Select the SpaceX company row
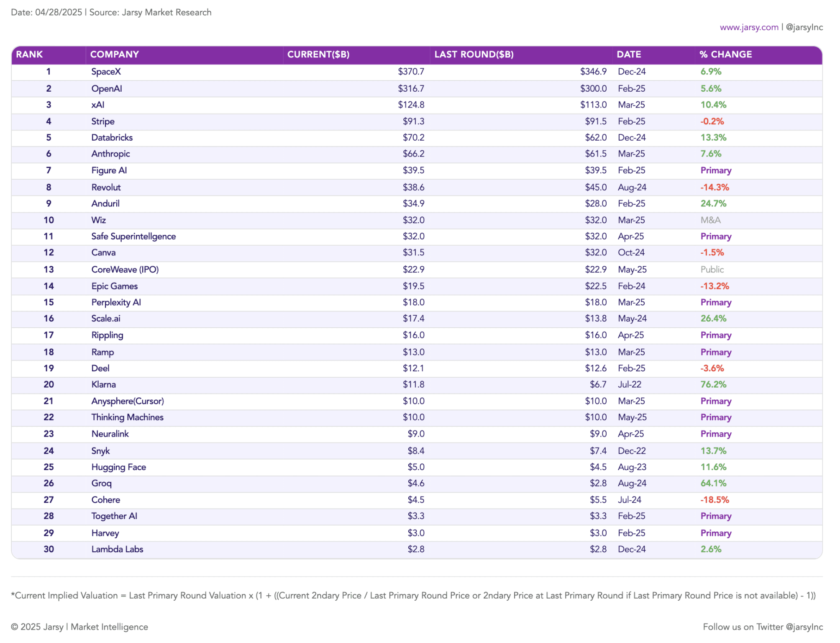 (417, 72)
